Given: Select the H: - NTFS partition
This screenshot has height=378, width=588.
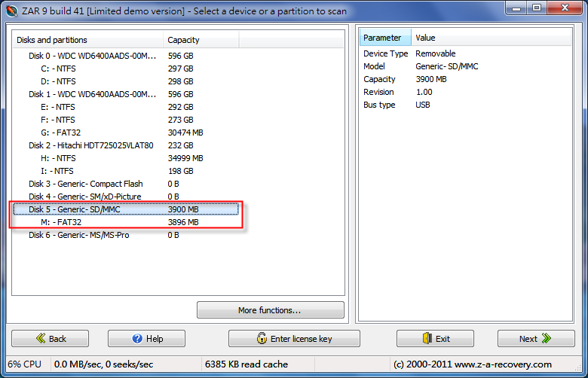Looking at the screenshot, I should [x=58, y=158].
